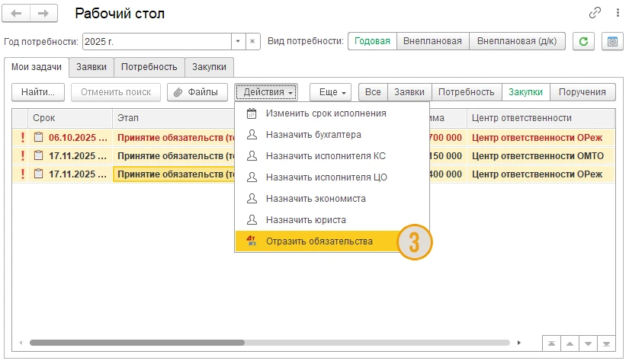The image size is (629, 364).
Task: Sort by Этап column header
Action: pos(173,118)
